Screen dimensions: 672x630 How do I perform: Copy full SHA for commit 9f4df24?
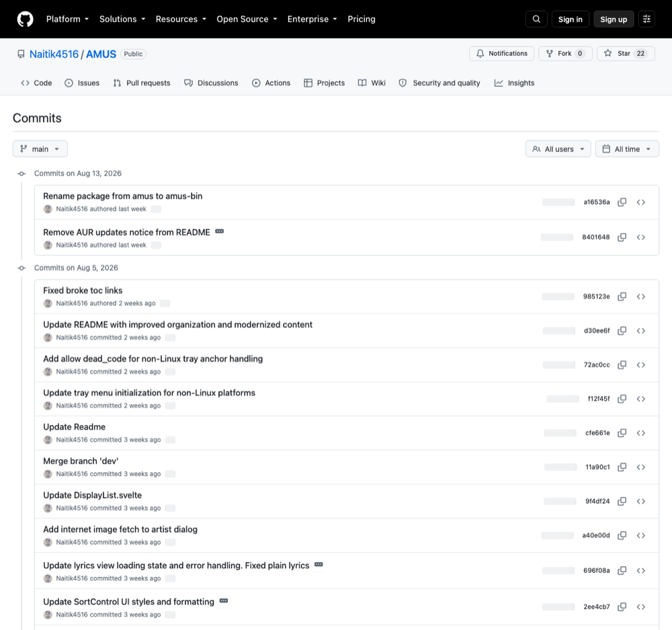tap(622, 502)
